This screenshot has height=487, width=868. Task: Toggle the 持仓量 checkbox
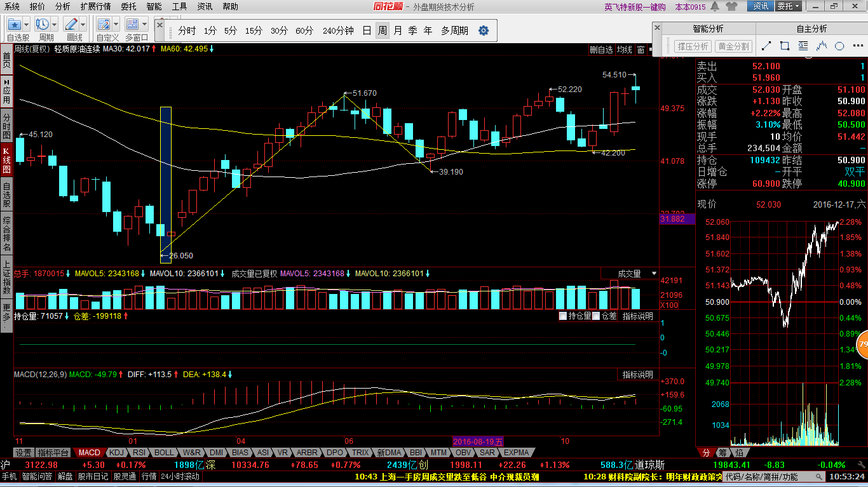point(563,316)
